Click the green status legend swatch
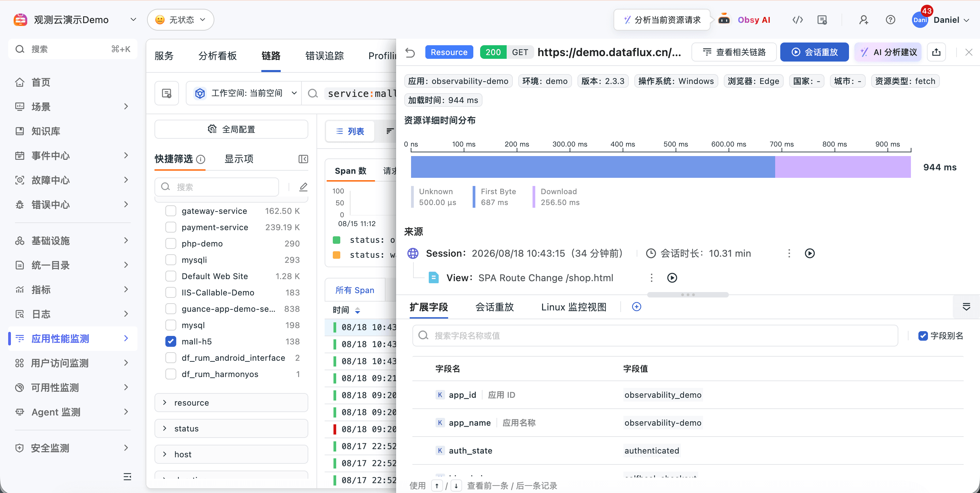This screenshot has width=980, height=493. [336, 240]
